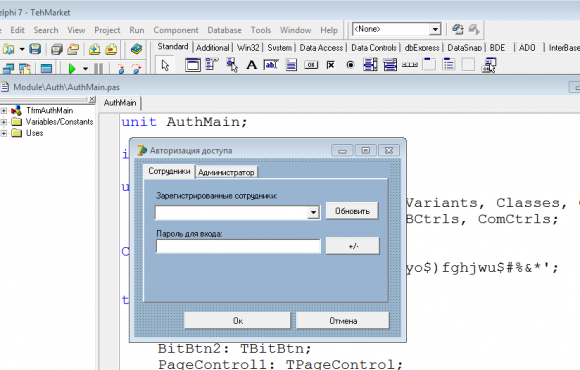The height and width of the screenshot is (370, 580).
Task: Click the green Run arrow
Action: tap(72, 69)
